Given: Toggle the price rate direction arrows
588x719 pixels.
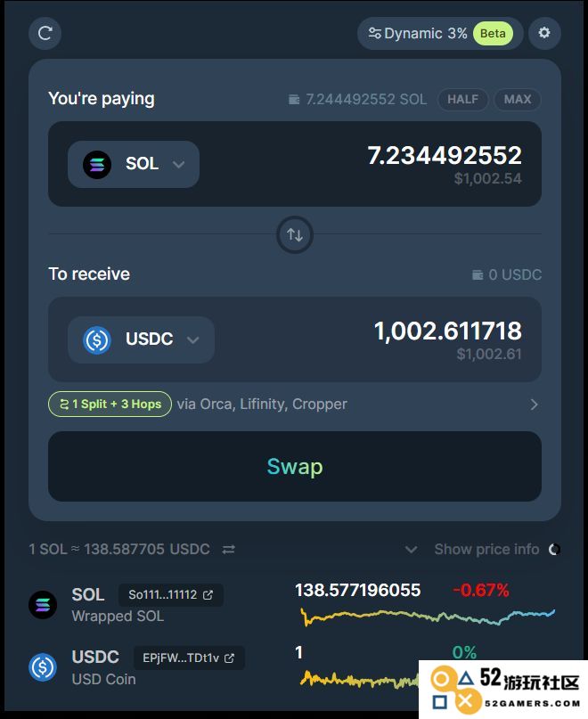Looking at the screenshot, I should pos(228,549).
